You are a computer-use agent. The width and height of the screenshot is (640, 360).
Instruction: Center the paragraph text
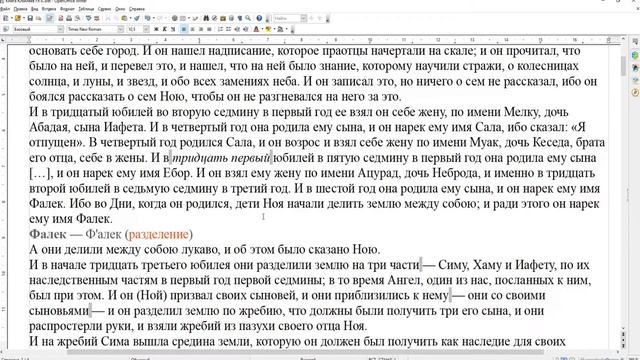[x=192, y=29]
